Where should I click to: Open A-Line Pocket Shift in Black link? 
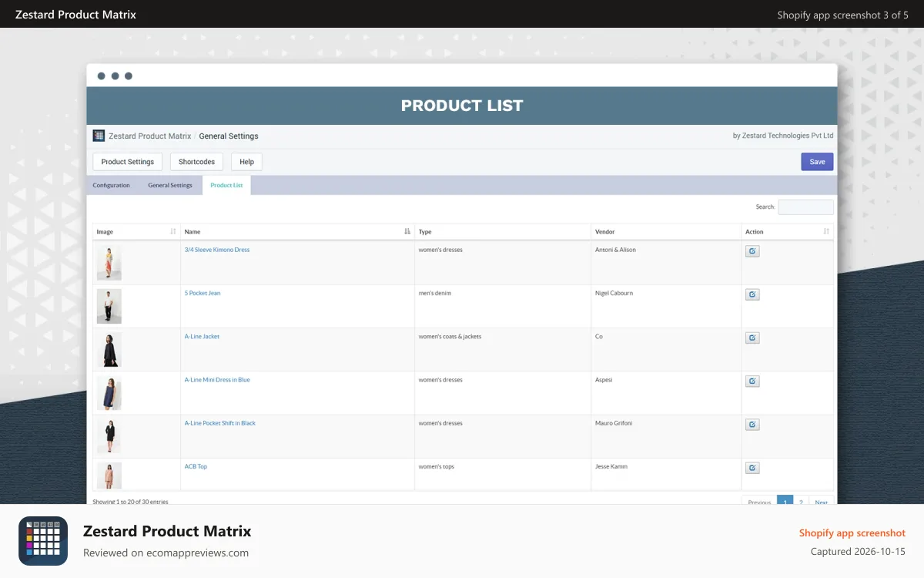(x=220, y=422)
